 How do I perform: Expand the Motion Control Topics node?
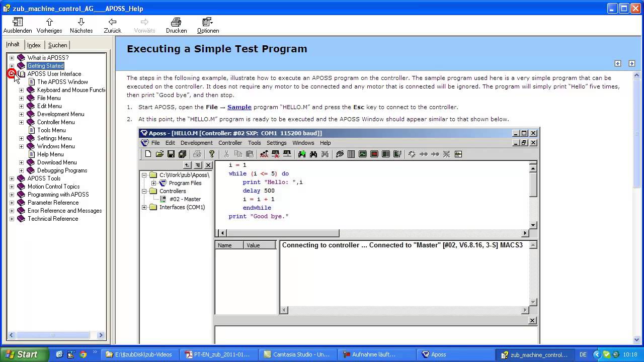(x=12, y=187)
